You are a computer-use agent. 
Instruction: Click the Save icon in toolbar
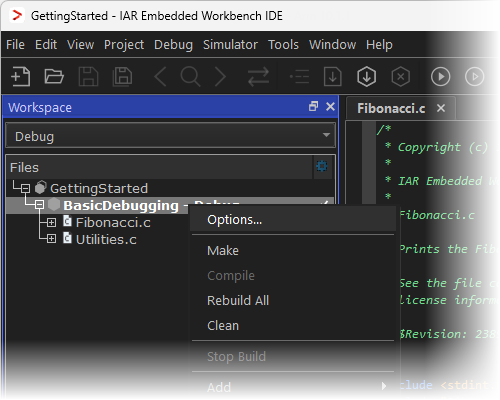click(88, 76)
